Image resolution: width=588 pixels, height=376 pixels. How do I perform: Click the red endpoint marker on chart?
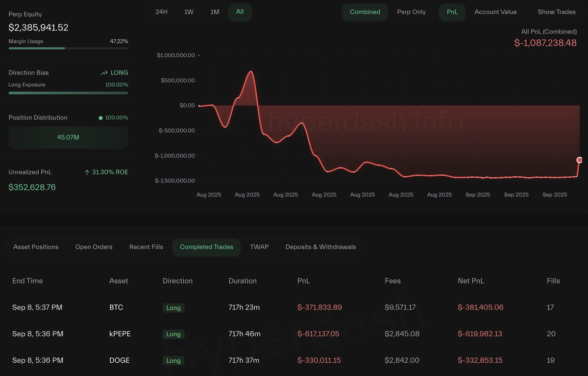580,160
